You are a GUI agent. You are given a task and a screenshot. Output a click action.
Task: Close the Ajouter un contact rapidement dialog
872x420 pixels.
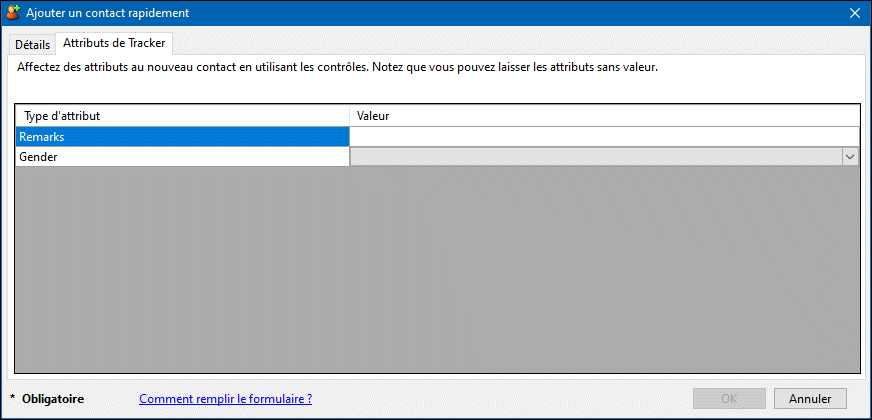click(x=854, y=13)
